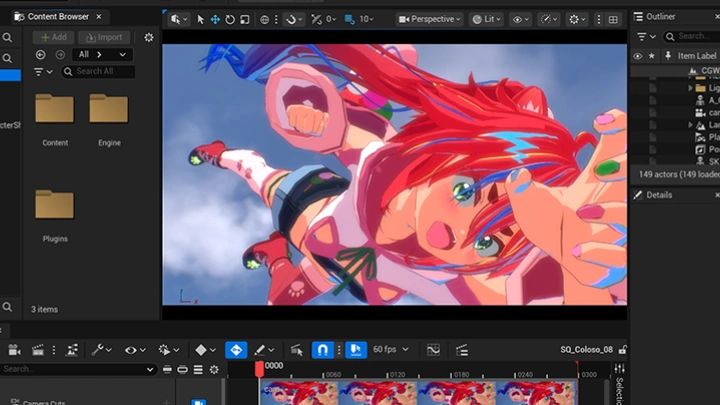Screen dimensions: 720x405
Task: Go back in Content Browser history
Action: click(x=40, y=55)
